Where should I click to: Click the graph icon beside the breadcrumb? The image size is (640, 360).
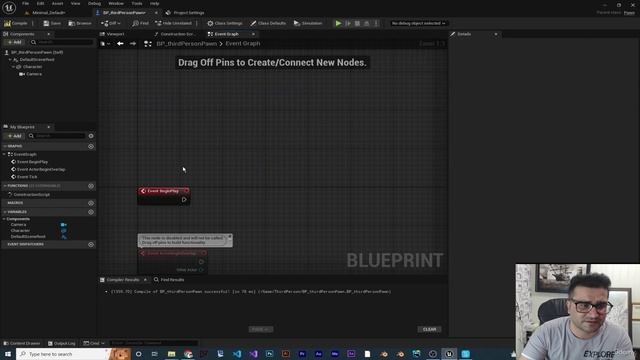(148, 44)
